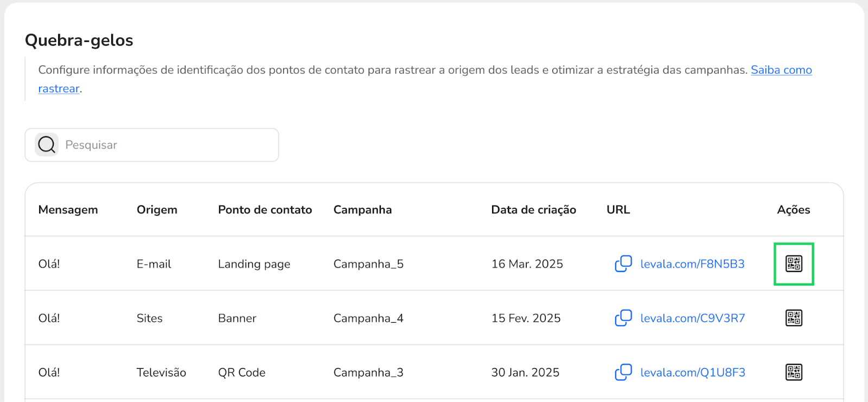Click the magnifier search icon
Screen dimensions: 868x402
[47, 145]
